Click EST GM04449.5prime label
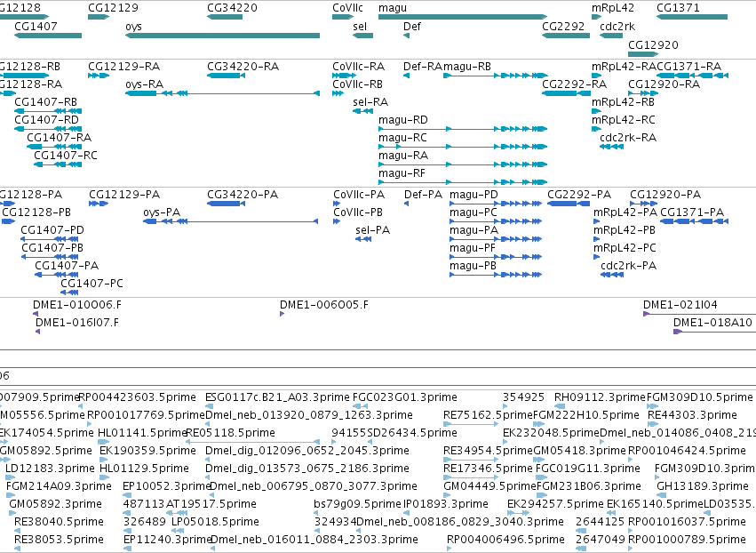 pyautogui.click(x=489, y=486)
